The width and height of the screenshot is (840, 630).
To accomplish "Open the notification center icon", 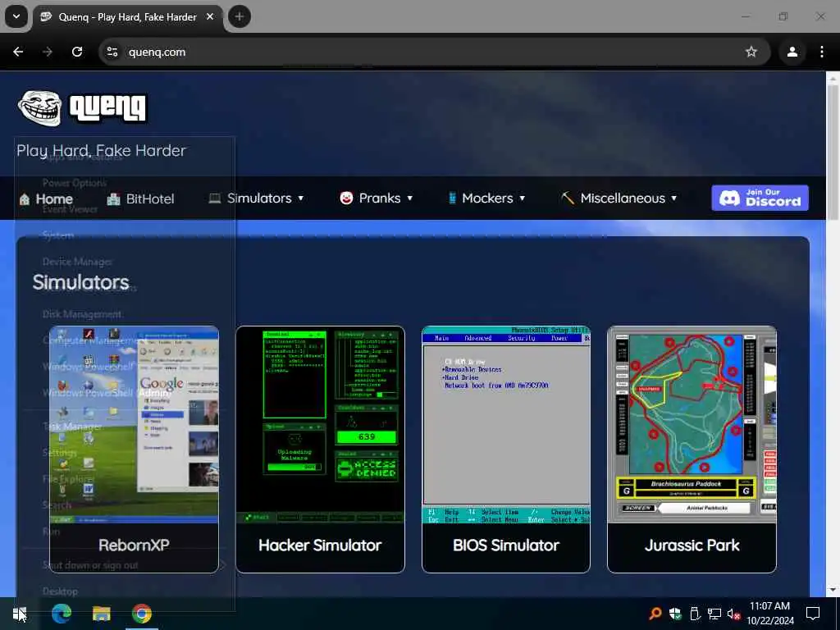I will point(813,614).
